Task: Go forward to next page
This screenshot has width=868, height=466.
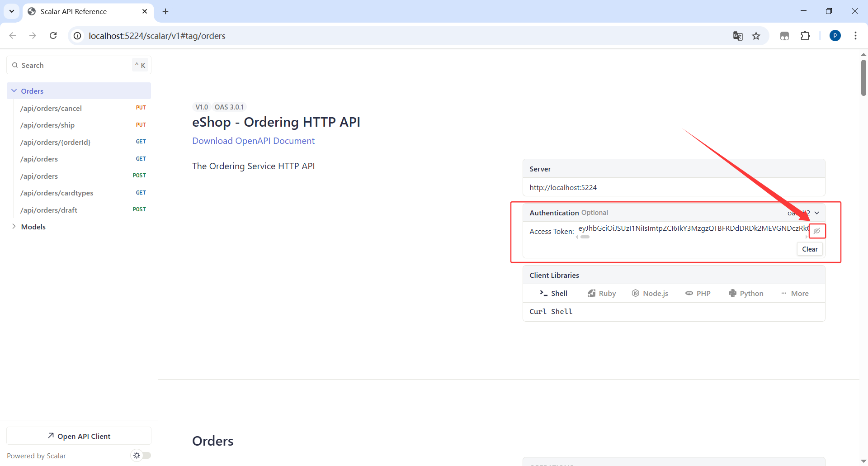Action: pos(33,36)
